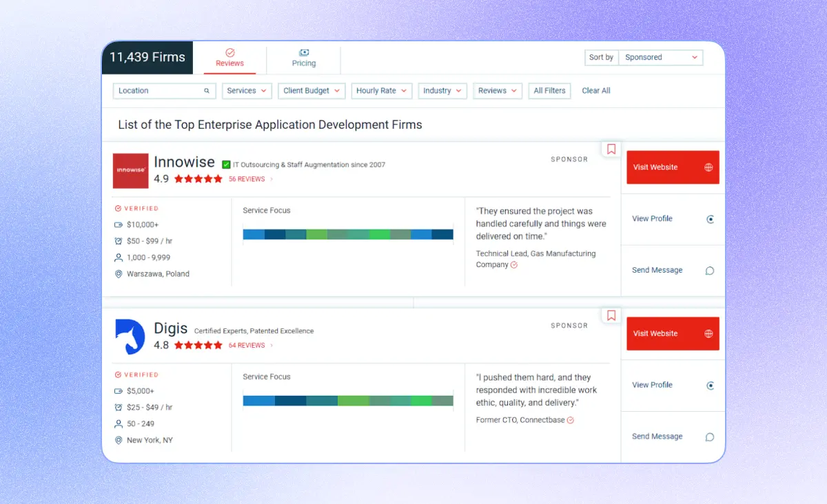Visit Website for Digis
The height and width of the screenshot is (504, 827).
click(673, 333)
